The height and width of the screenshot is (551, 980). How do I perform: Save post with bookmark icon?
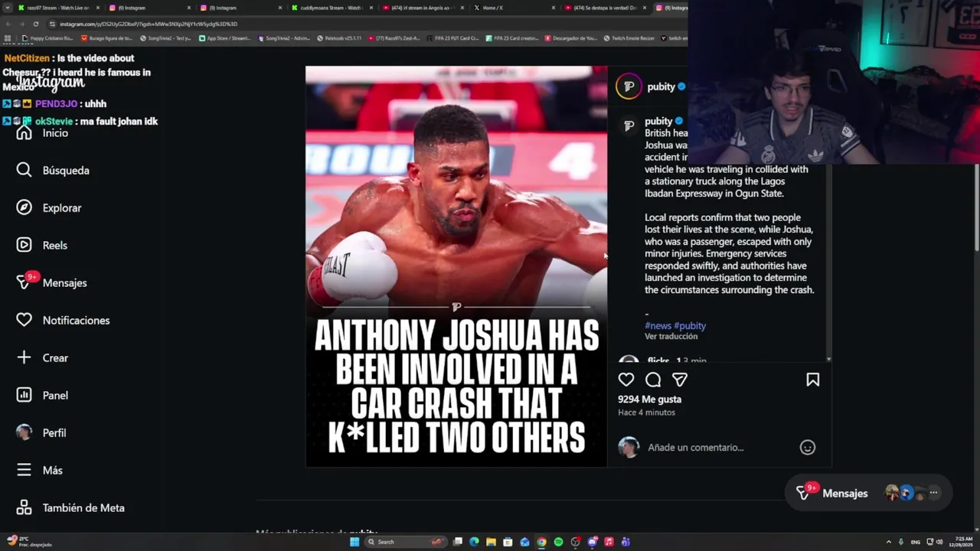pos(812,380)
